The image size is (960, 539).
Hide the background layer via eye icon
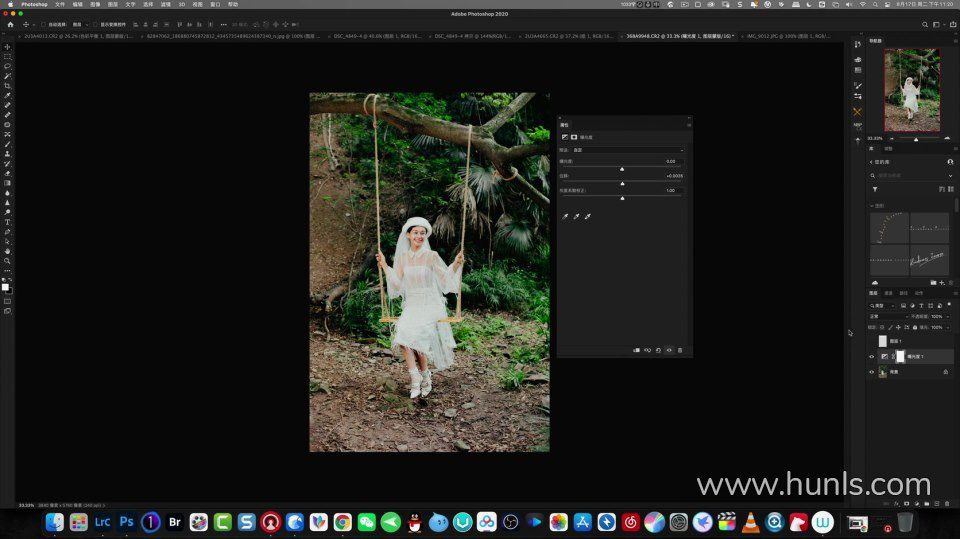click(x=871, y=372)
